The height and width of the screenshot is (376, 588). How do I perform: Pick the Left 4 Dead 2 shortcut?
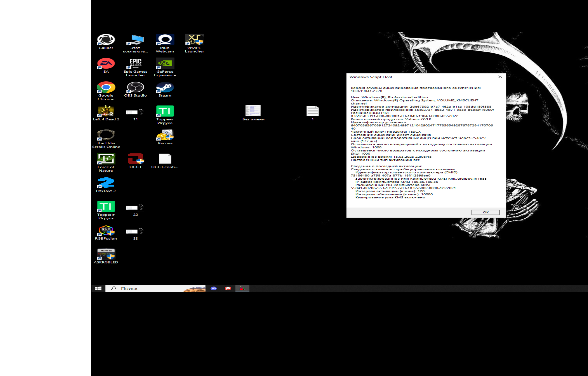[106, 113]
